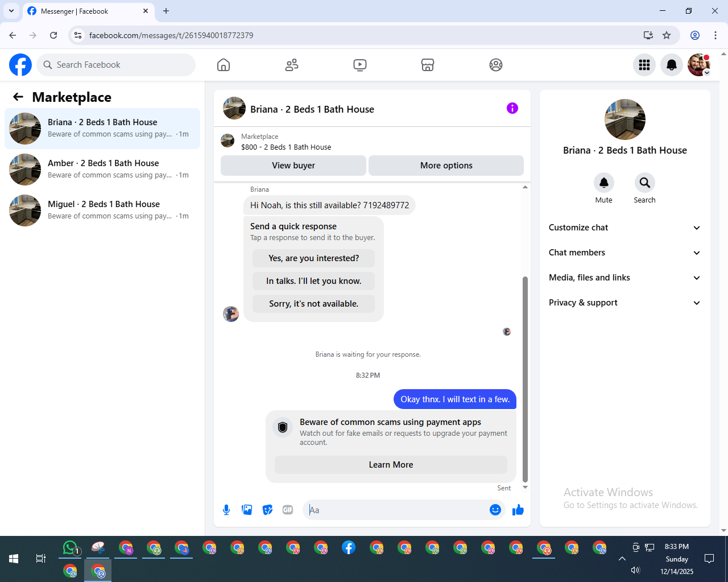Image resolution: width=728 pixels, height=582 pixels.
Task: Open the account profile menu avatar
Action: (699, 65)
